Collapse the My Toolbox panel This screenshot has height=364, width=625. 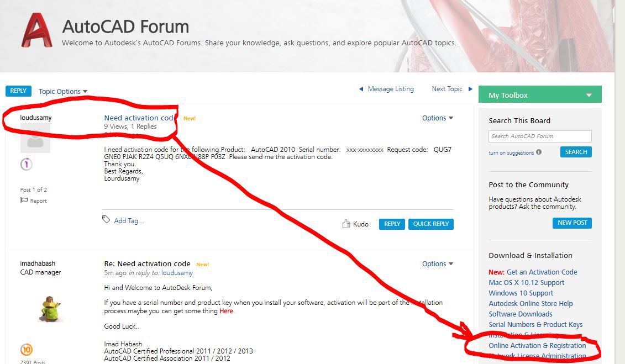(x=589, y=95)
